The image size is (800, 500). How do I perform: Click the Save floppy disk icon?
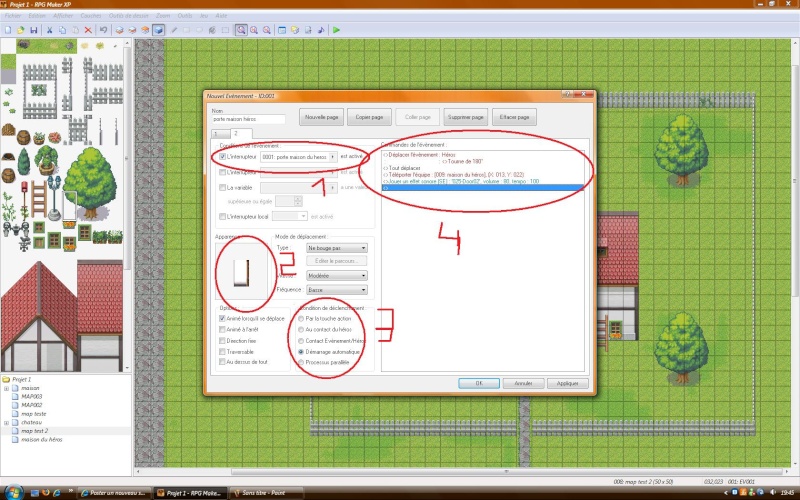pyautogui.click(x=33, y=30)
